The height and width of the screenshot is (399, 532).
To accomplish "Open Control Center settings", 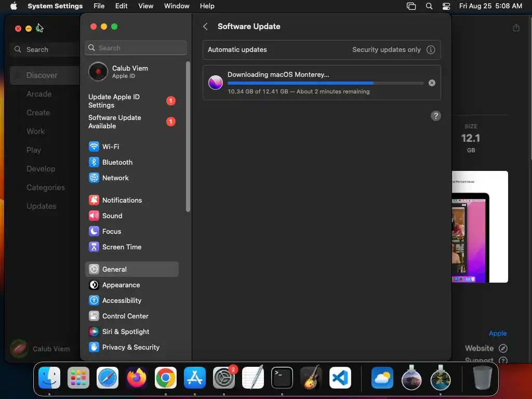I will pyautogui.click(x=131, y=316).
